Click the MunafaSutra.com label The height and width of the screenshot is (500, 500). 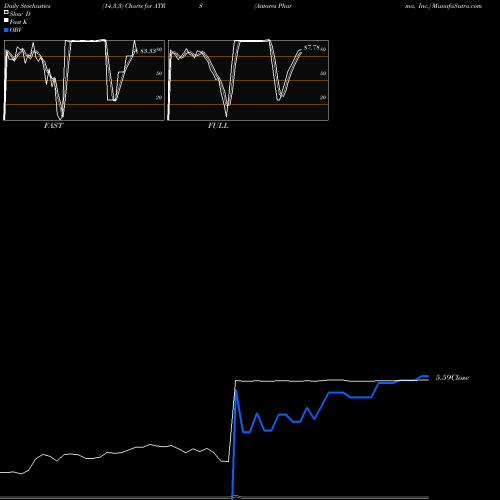[457, 6]
